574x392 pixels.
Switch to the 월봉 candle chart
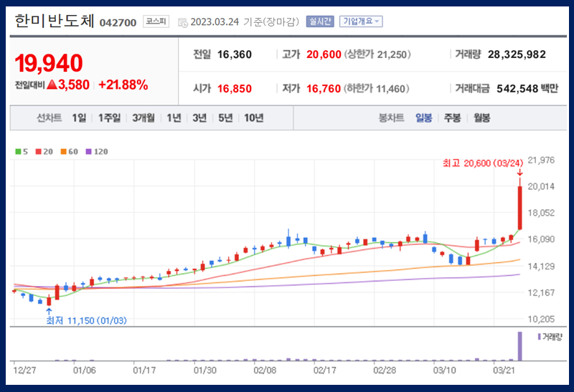(x=481, y=118)
